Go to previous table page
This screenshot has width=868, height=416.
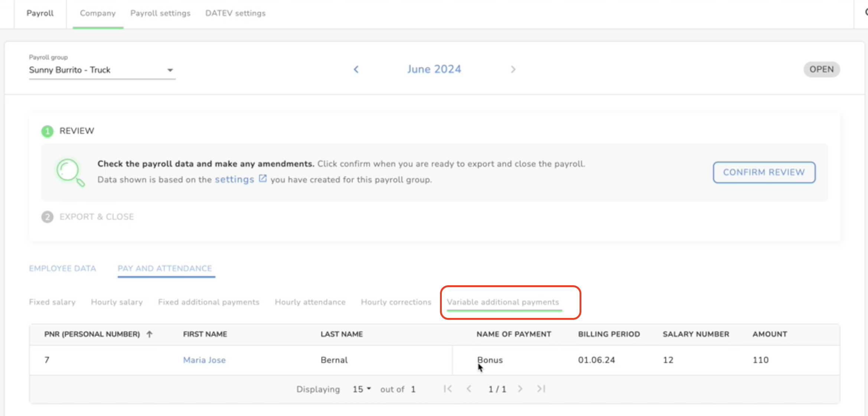coord(469,389)
